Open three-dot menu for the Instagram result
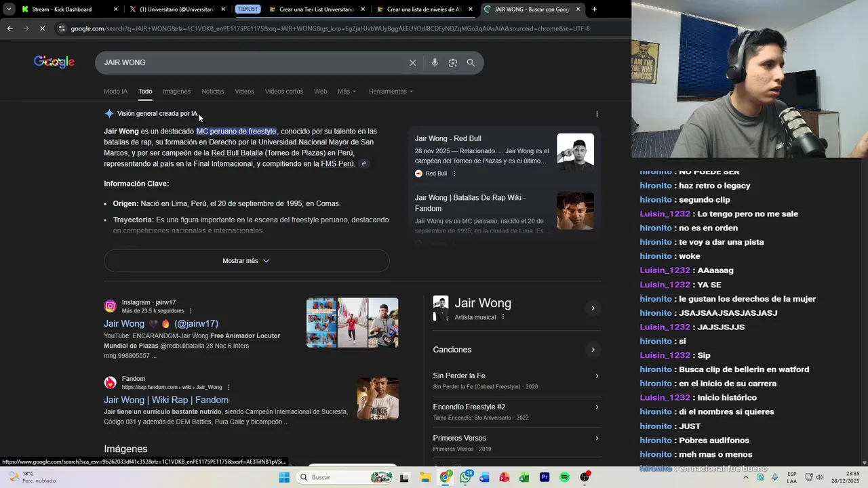This screenshot has height=488, width=868. point(191,311)
